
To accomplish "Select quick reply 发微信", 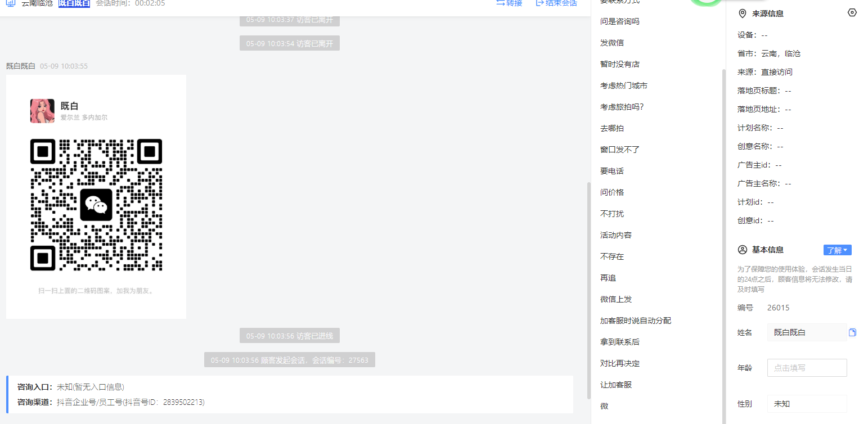I will 612,43.
